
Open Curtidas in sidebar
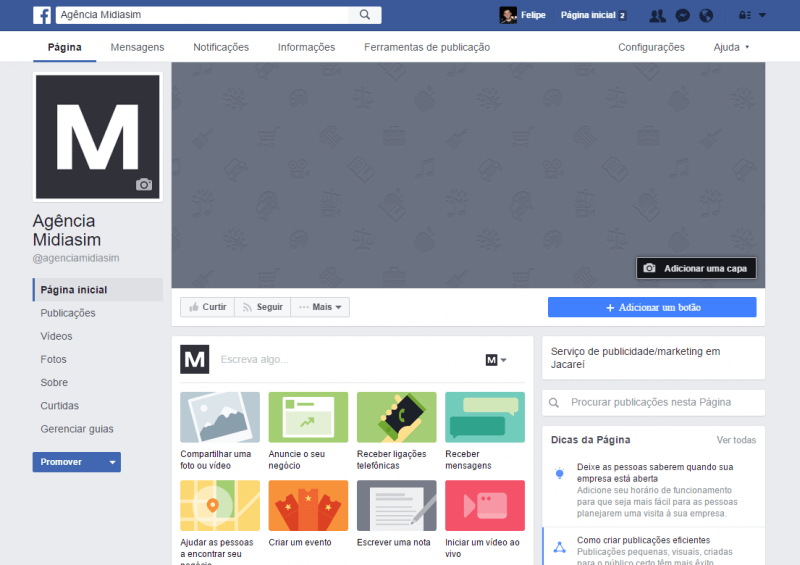[60, 406]
